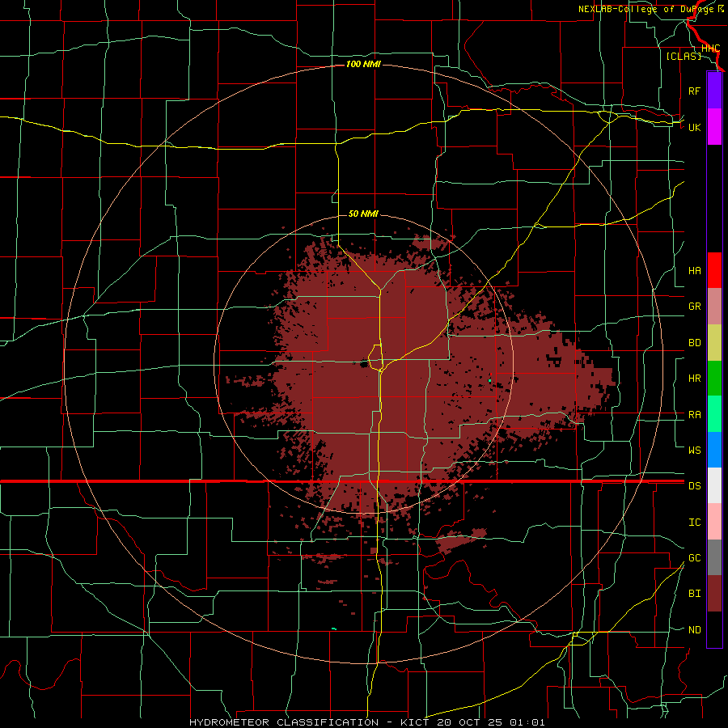Click the HA legend label

(694, 271)
